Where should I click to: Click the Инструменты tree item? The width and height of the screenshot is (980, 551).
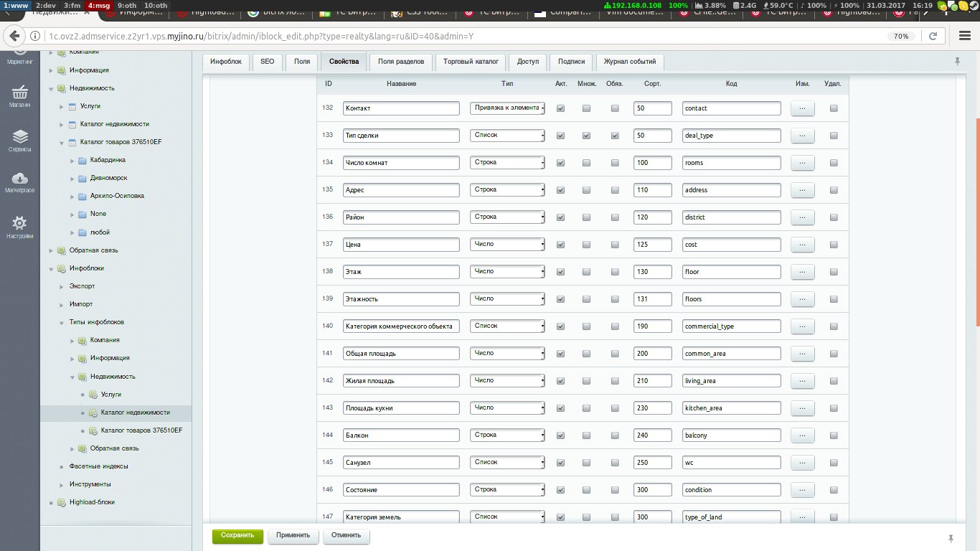click(x=90, y=484)
